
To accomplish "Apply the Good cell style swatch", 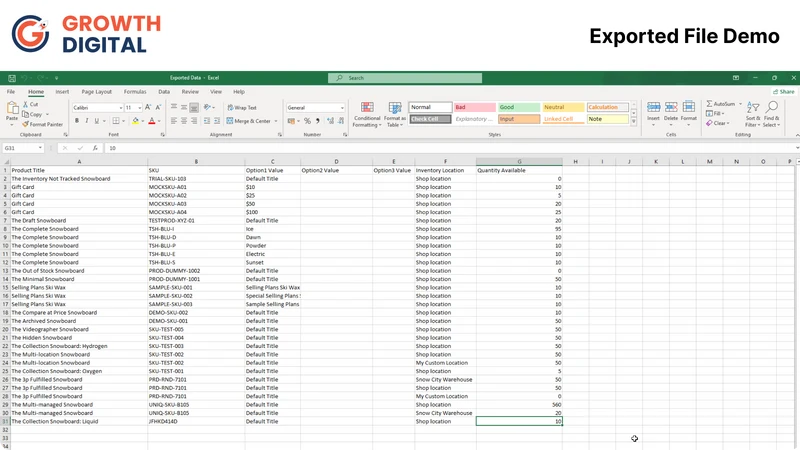I will [x=518, y=107].
